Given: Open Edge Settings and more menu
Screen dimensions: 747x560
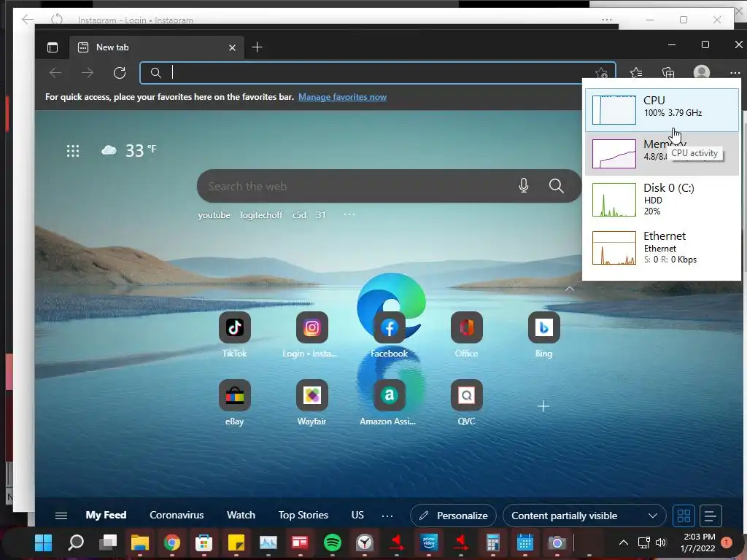Looking at the screenshot, I should 735,73.
